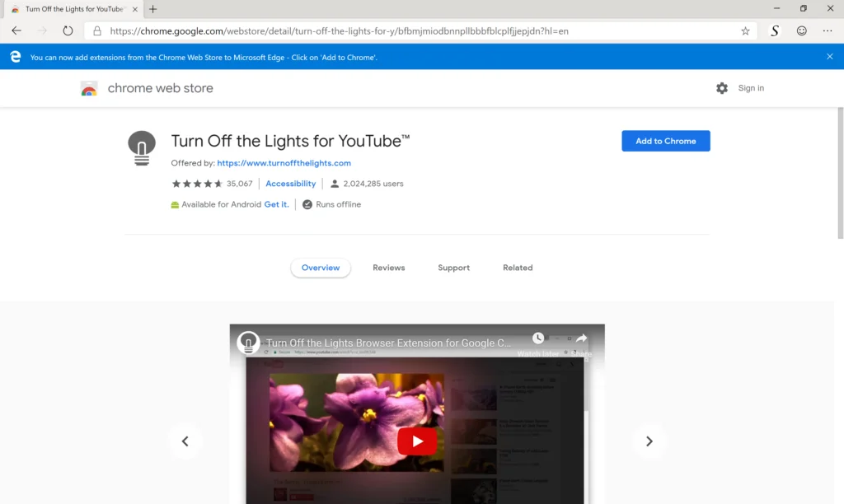Viewport: 844px width, 504px height.
Task: Click the five-star rating icons
Action: (197, 184)
